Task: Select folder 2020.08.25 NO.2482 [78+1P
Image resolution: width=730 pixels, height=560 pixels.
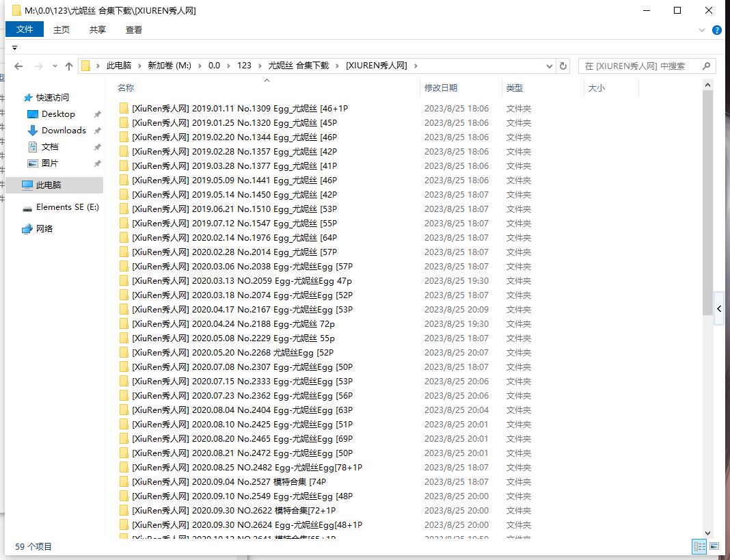Action: click(247, 468)
